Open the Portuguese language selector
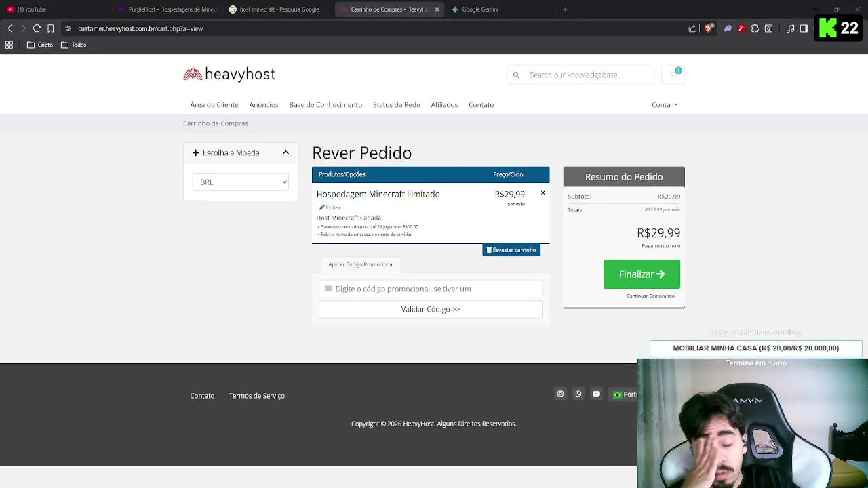The width and height of the screenshot is (868, 488). [x=625, y=394]
